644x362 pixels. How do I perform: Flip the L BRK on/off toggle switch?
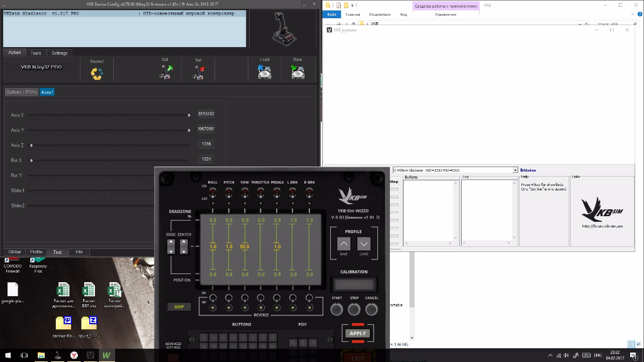pyautogui.click(x=292, y=192)
